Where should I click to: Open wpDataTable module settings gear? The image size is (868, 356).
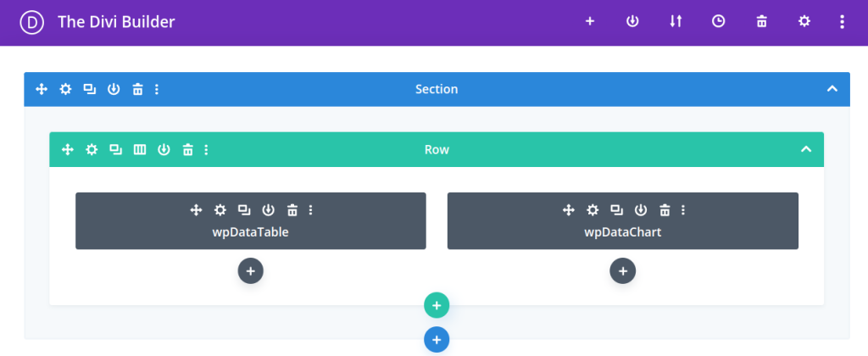[220, 210]
